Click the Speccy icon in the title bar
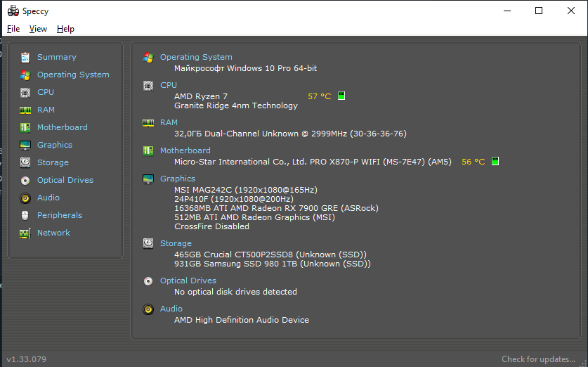 [13, 11]
